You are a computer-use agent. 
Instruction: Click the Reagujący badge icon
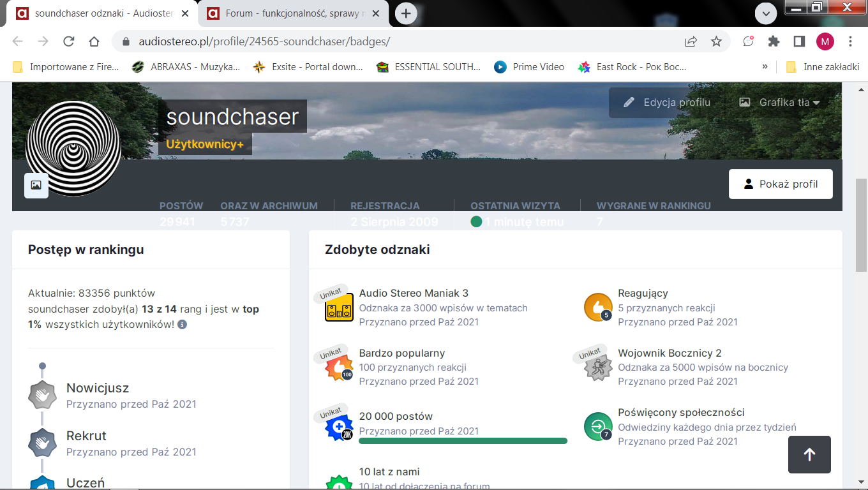[x=598, y=308]
